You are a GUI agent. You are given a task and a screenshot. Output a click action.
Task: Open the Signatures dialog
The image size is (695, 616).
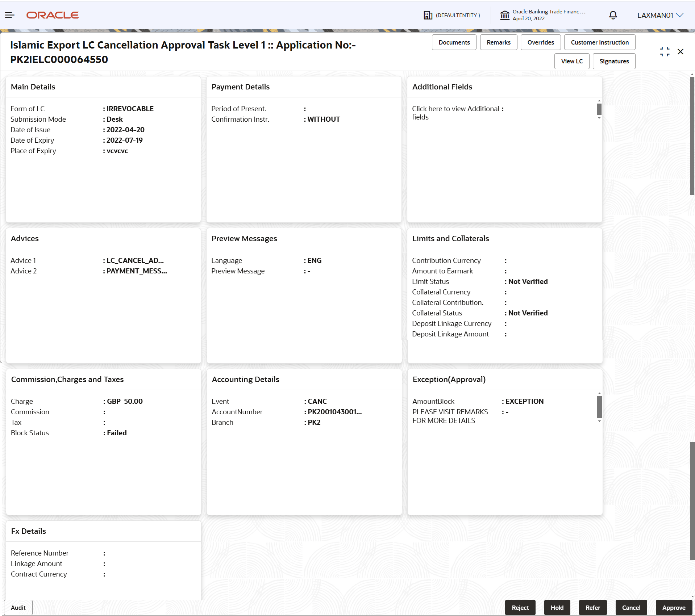(614, 61)
